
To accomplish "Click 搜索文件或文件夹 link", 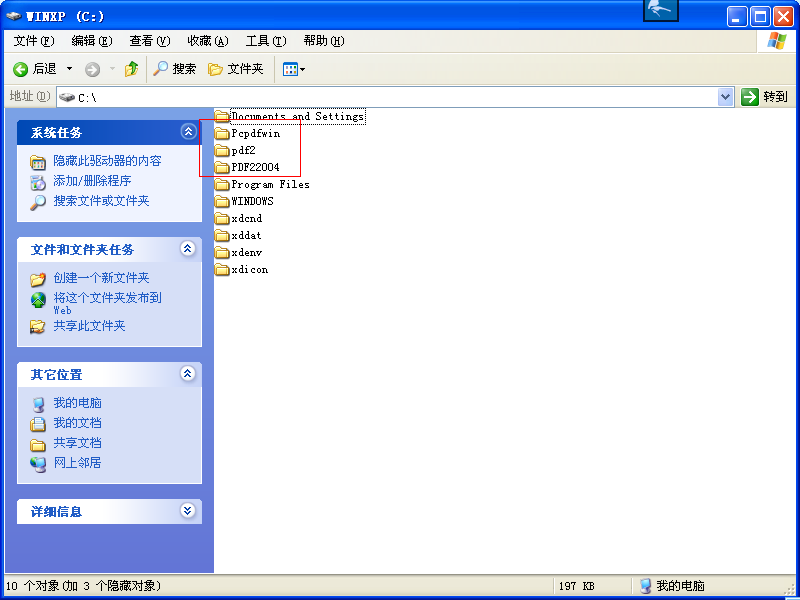I will 101,201.
